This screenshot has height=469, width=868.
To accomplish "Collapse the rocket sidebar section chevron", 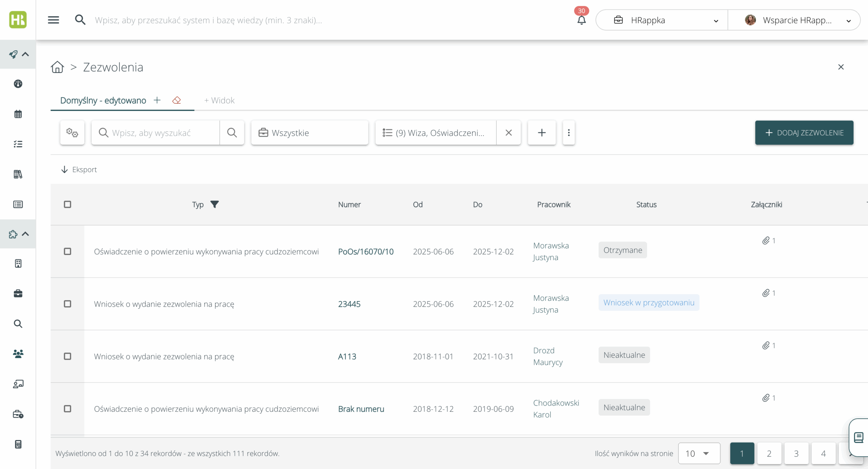I will [25, 54].
